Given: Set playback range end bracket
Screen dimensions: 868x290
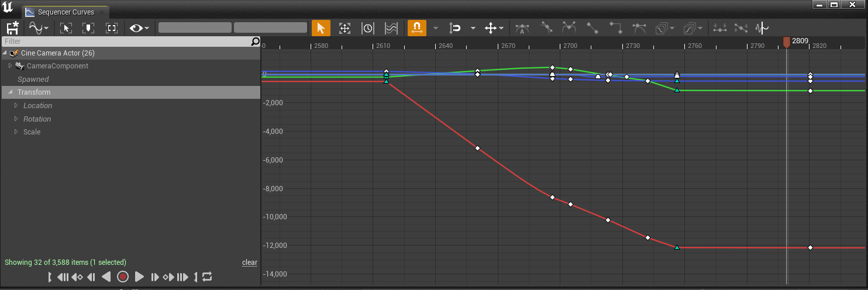Looking at the screenshot, I should (196, 277).
